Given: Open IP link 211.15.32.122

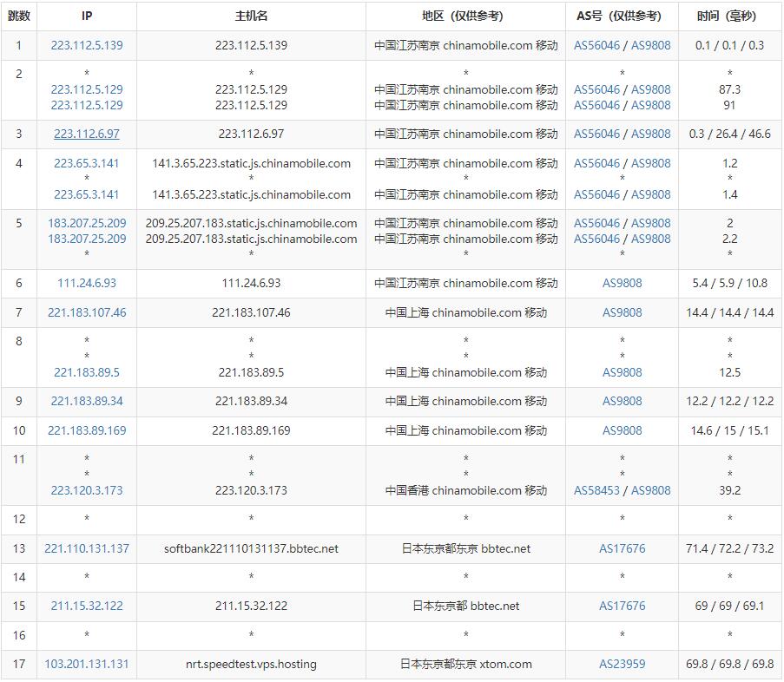Looking at the screenshot, I should pos(87,606).
